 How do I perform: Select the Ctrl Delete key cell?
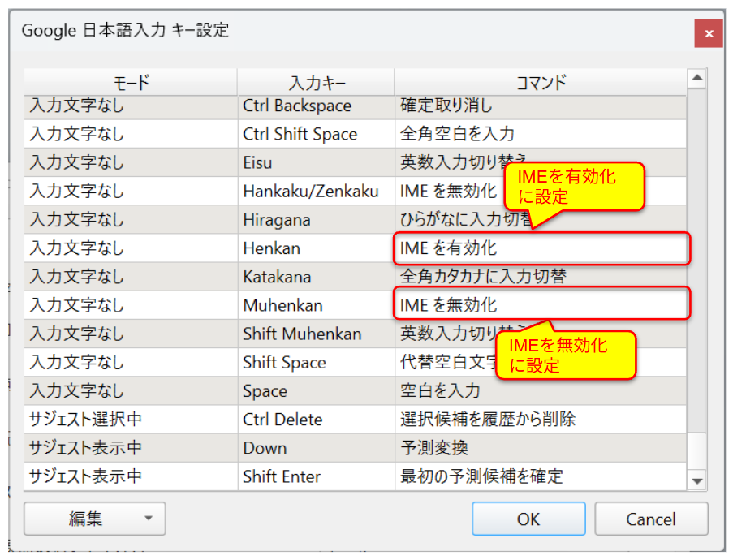[x=317, y=420]
